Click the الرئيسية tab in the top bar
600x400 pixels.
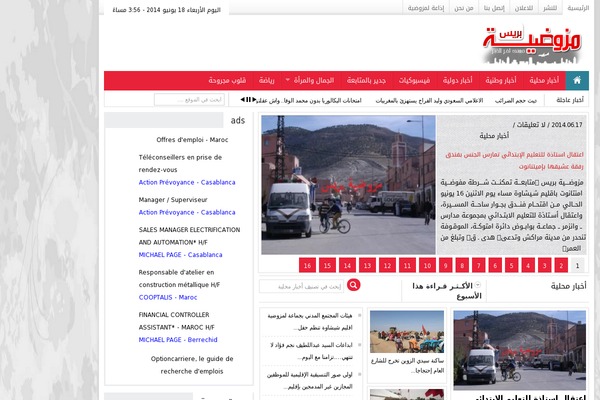click(x=578, y=8)
